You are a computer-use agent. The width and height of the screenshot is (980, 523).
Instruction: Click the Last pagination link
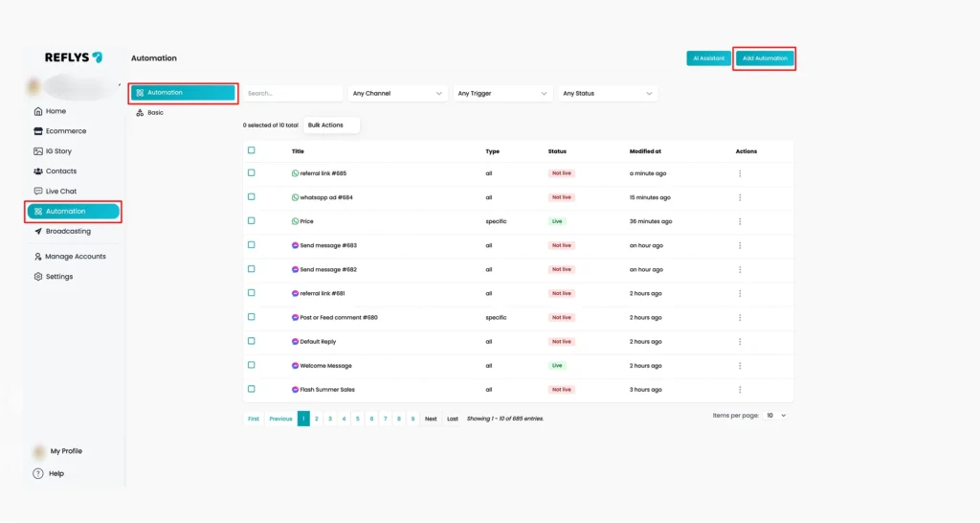click(453, 419)
